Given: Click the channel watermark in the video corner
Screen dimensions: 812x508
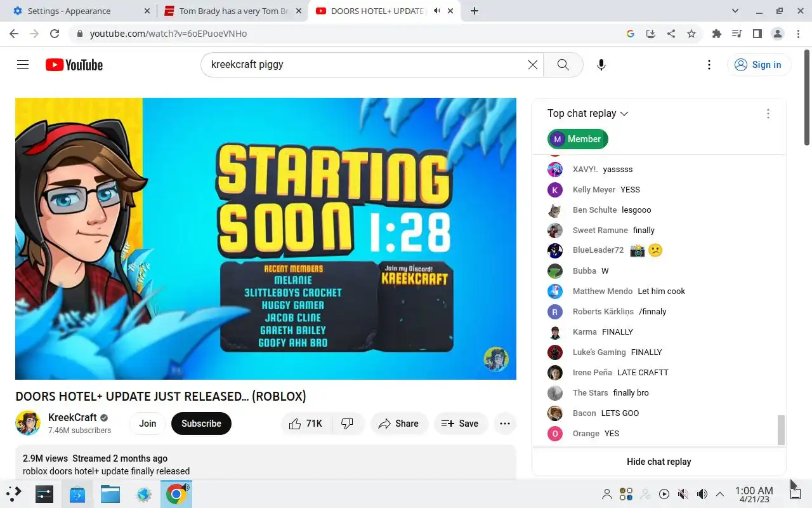Looking at the screenshot, I should tap(496, 359).
